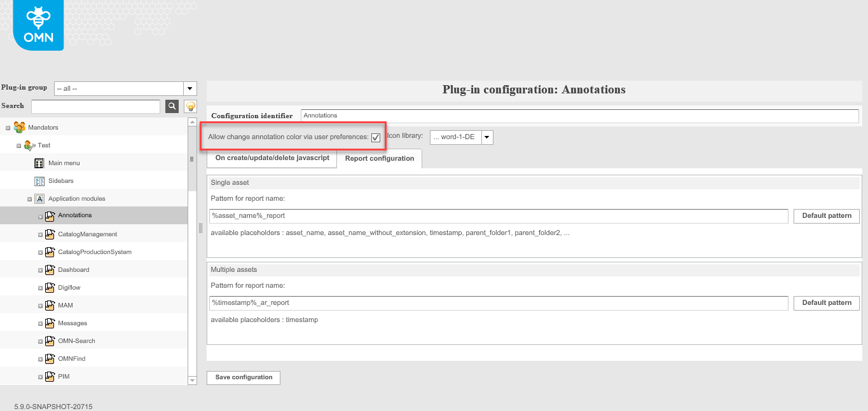Viewport: 868px width, 411px height.
Task: Open the word-1-DE icon library dropdown
Action: [486, 137]
